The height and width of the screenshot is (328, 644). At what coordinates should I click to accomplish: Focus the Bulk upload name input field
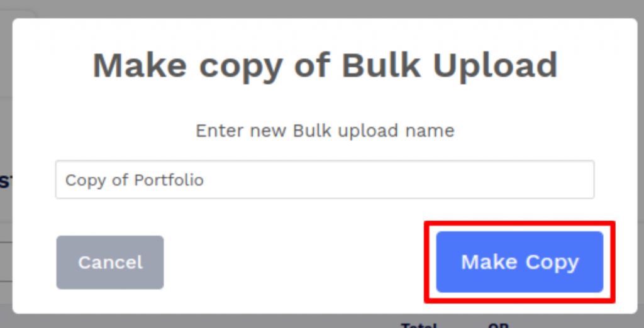(x=325, y=179)
